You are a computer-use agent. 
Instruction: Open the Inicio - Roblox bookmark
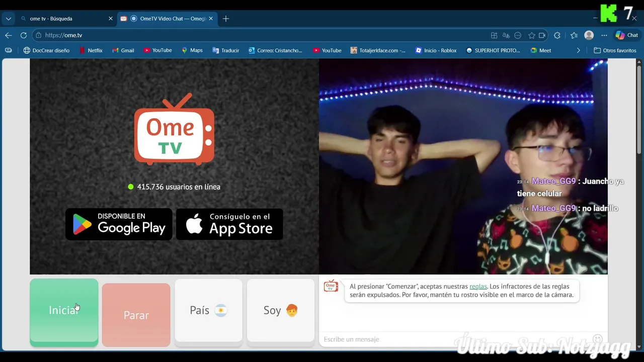coord(436,50)
